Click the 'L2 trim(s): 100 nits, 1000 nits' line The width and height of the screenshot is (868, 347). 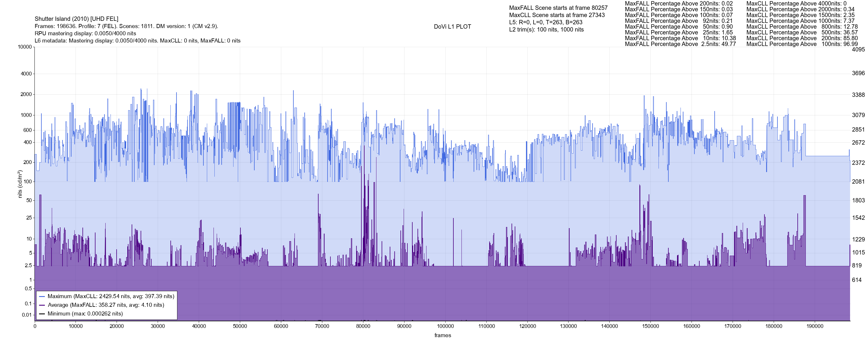(546, 30)
